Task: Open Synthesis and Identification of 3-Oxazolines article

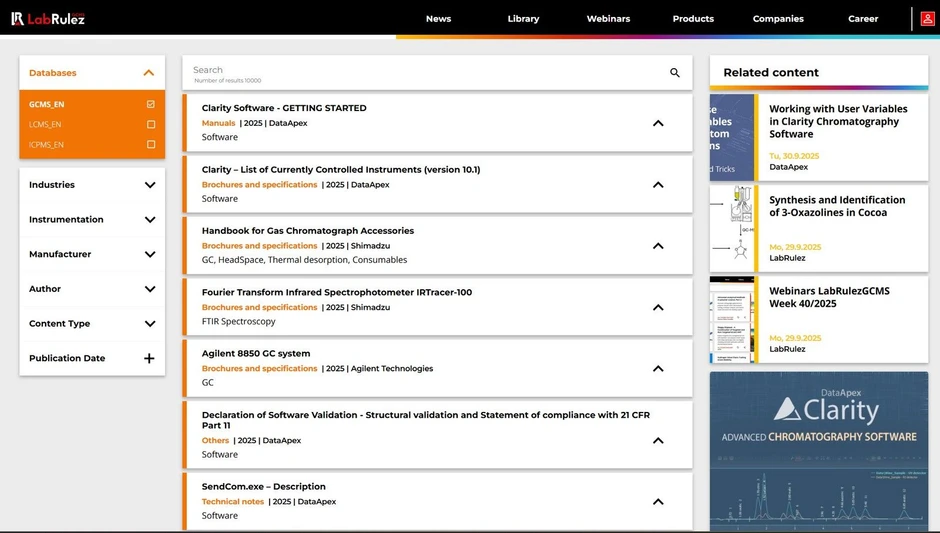Action: click(836, 206)
